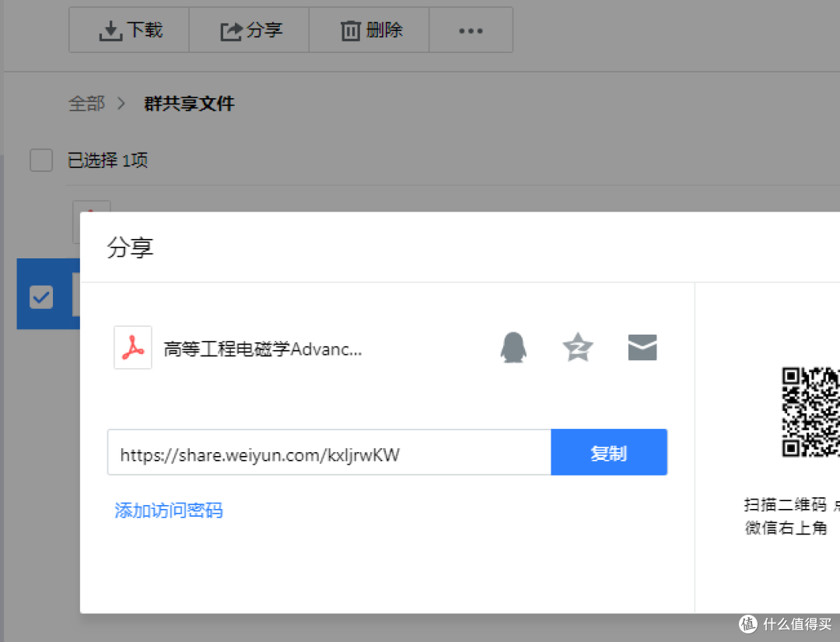This screenshot has height=642, width=840.
Task: Toggle the select-all checkbox next to 已选择 1项
Action: pos(41,160)
